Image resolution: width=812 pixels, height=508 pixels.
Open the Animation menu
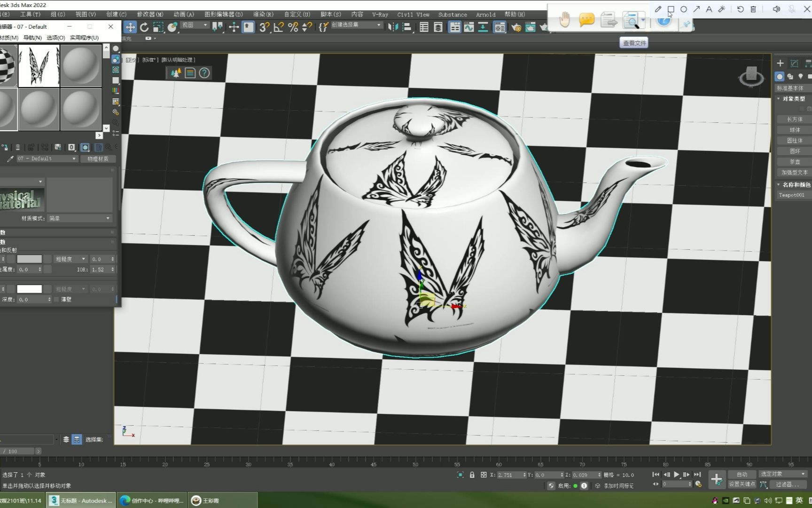pyautogui.click(x=184, y=15)
